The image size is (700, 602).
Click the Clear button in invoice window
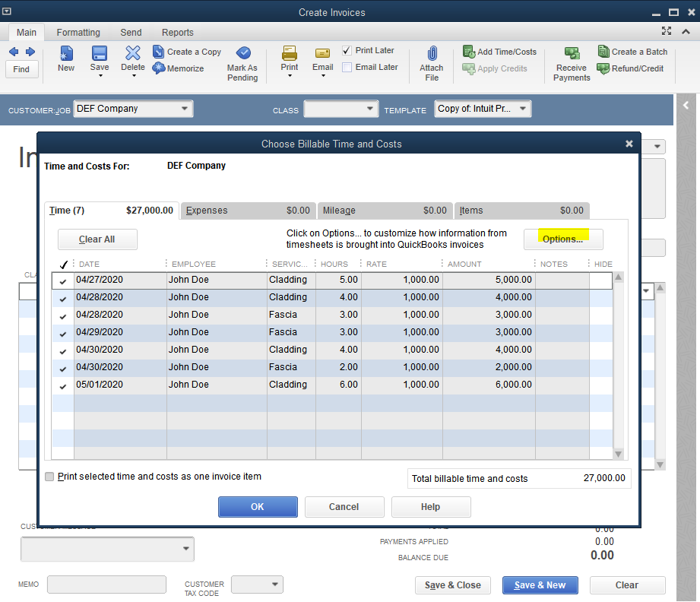627,585
